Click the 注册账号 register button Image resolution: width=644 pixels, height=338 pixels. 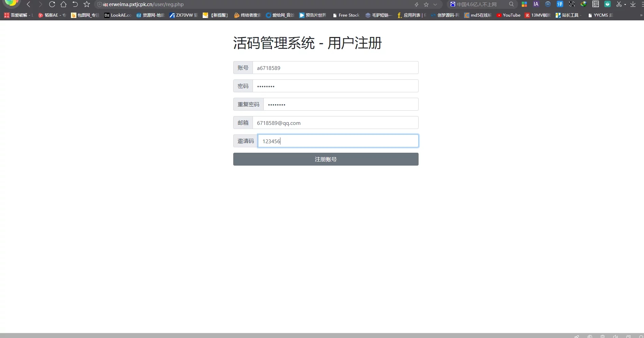(326, 159)
